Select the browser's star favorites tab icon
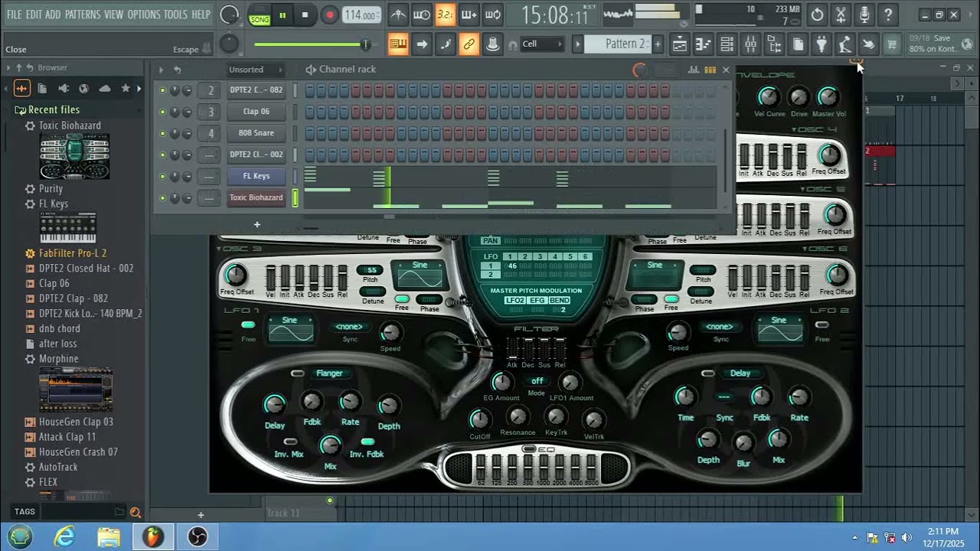Image resolution: width=980 pixels, height=551 pixels. point(126,89)
